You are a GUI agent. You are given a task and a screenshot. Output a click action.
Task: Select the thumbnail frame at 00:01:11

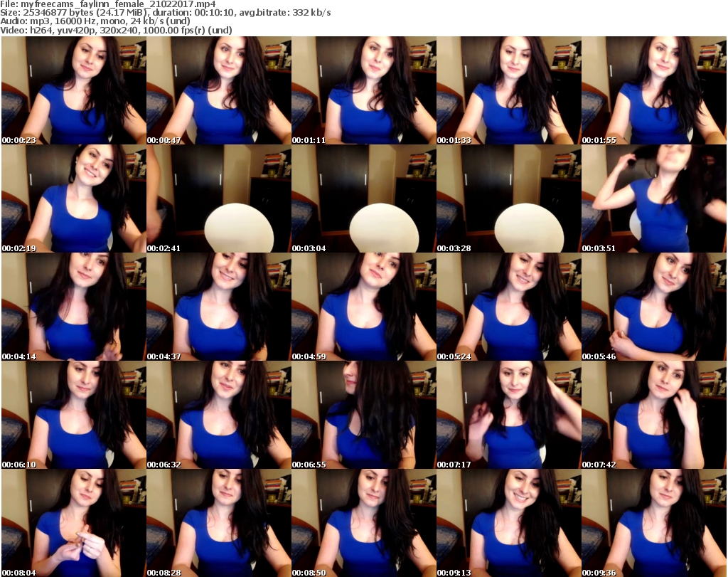364,90
